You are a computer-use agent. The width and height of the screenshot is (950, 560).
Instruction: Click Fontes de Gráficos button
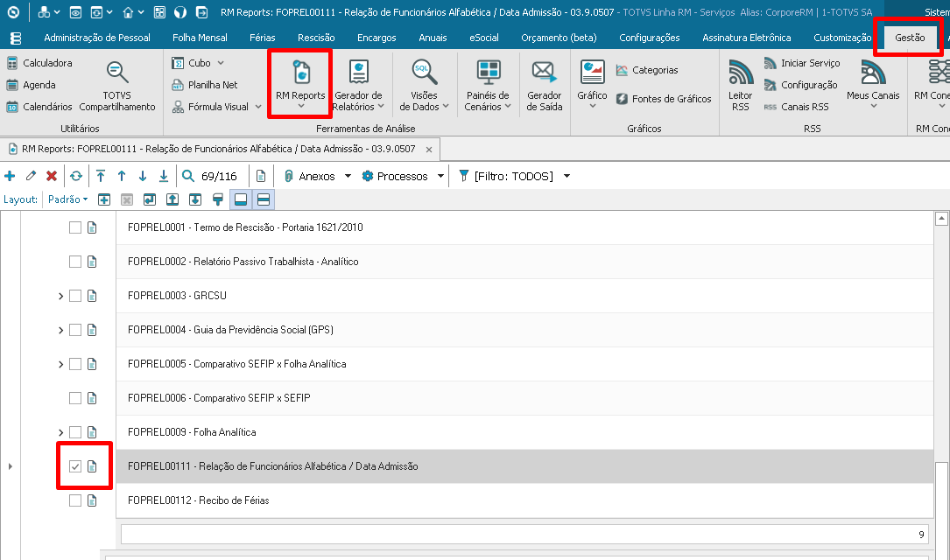(x=664, y=99)
